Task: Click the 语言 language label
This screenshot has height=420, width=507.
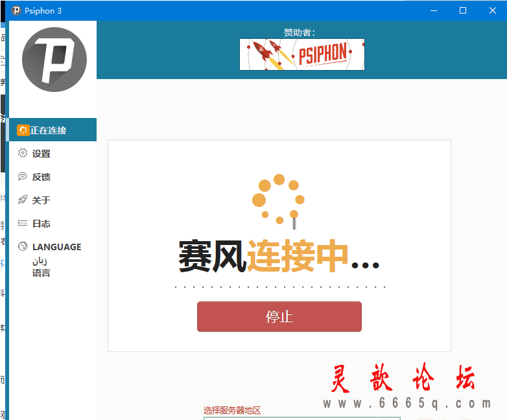Action: pos(41,273)
